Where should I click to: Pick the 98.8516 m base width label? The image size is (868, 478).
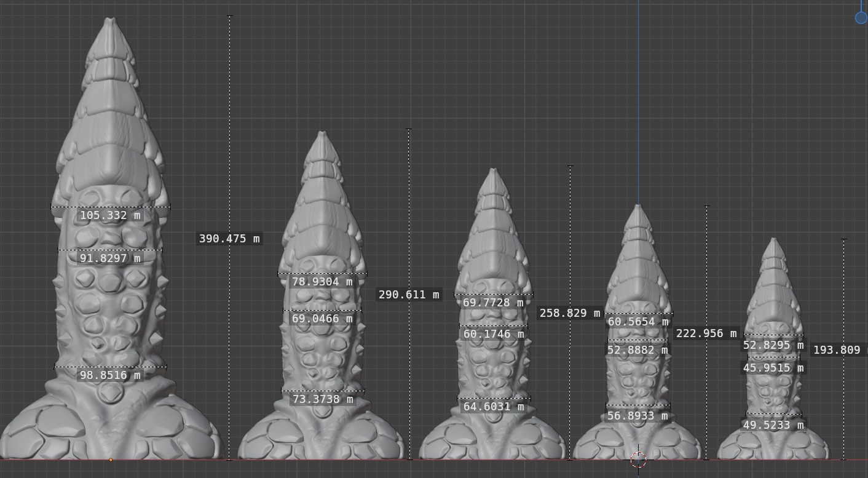click(111, 375)
